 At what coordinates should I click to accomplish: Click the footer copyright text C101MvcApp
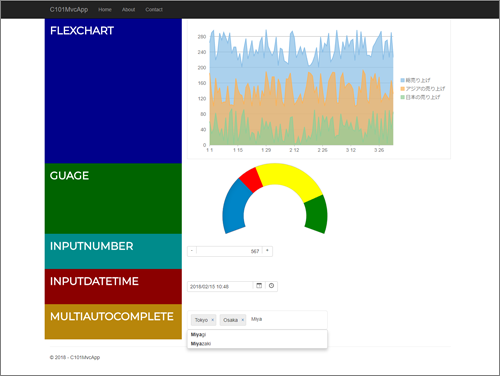click(x=75, y=357)
